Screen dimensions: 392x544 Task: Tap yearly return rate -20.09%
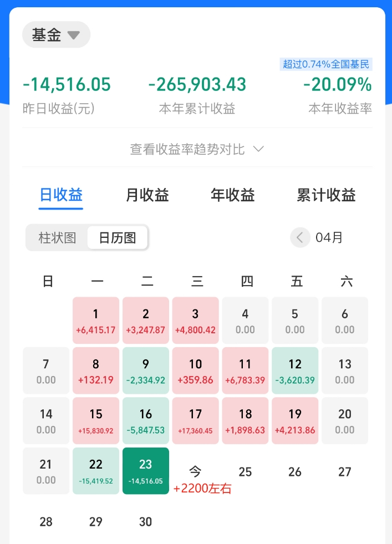[x=338, y=85]
